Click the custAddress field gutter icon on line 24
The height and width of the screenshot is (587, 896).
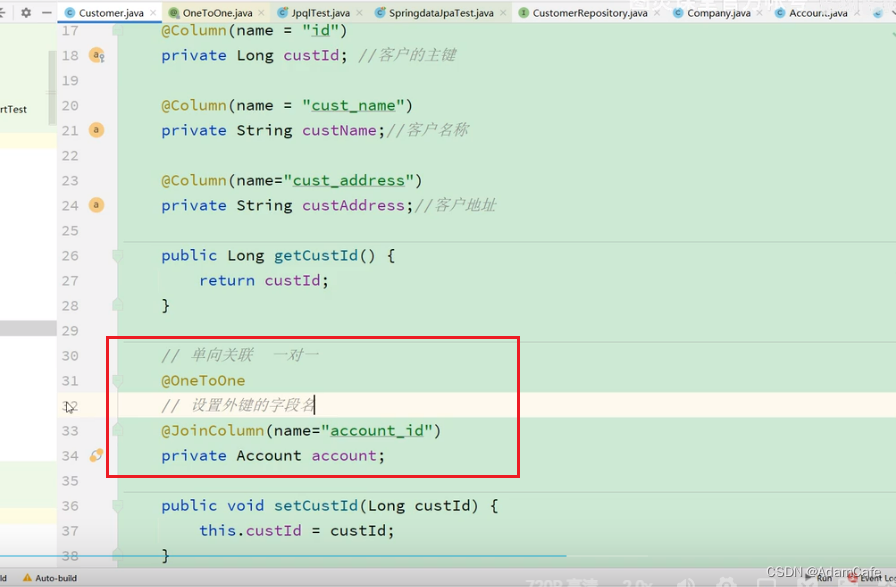coord(96,205)
